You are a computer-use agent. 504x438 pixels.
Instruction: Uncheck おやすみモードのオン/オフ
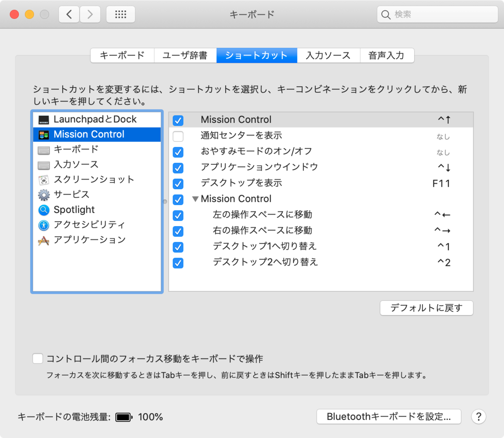(178, 152)
